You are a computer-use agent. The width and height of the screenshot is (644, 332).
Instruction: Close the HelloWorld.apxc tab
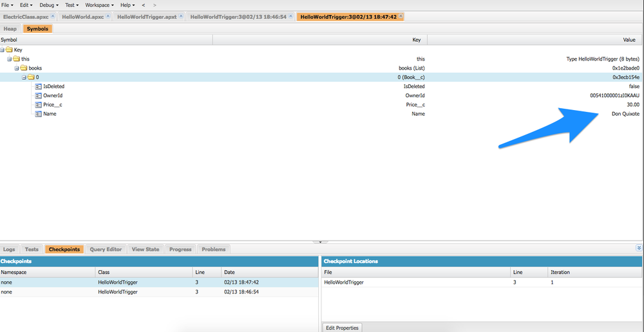tap(108, 16)
